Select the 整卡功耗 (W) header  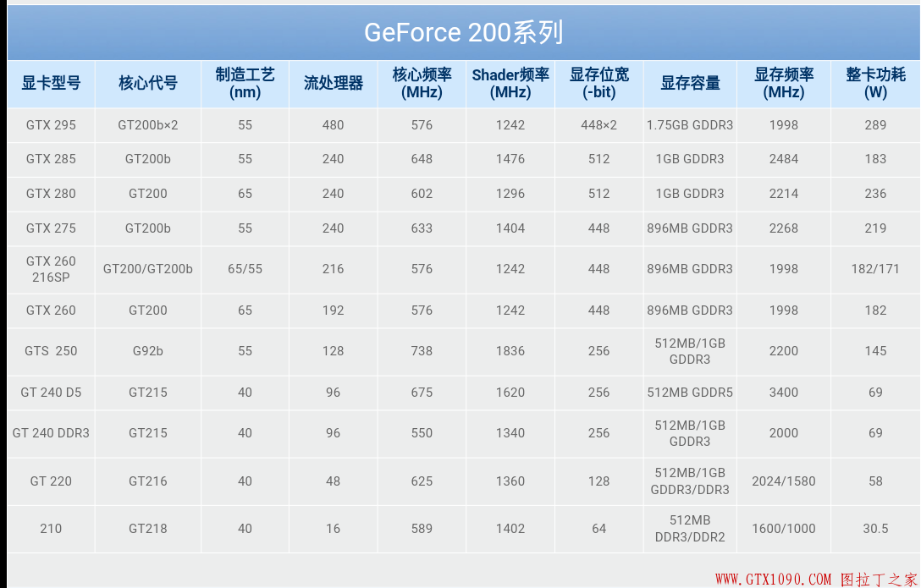[x=875, y=83]
